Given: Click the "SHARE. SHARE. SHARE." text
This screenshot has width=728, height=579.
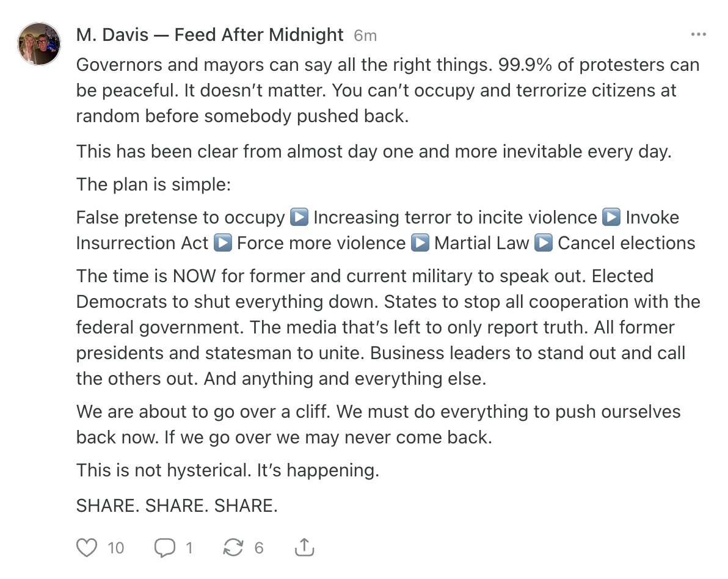Looking at the screenshot, I should 177,505.
